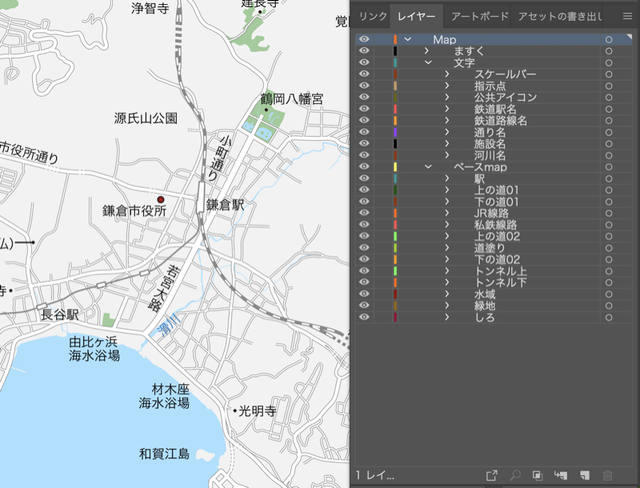Click target circle for Map layer
640x488 pixels.
tap(609, 40)
